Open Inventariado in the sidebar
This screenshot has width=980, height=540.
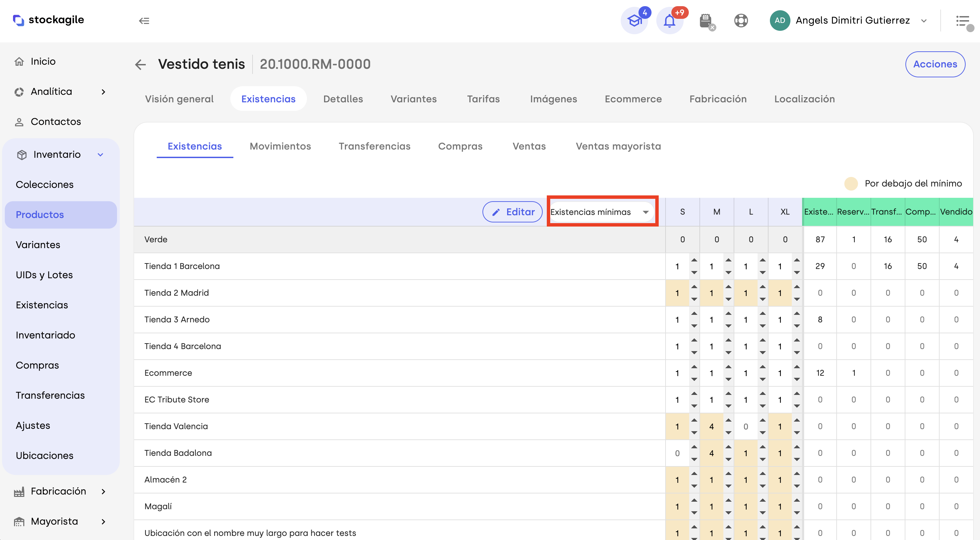point(45,335)
